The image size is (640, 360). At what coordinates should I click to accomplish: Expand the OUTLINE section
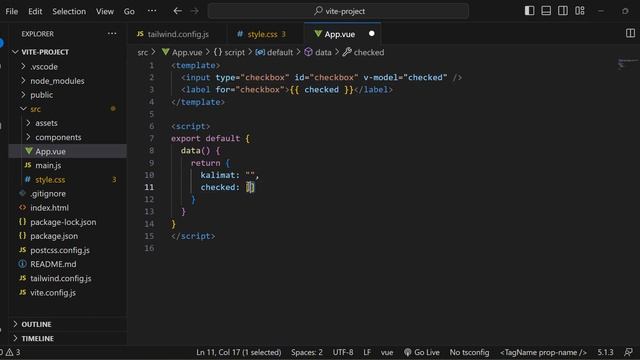(x=68, y=324)
